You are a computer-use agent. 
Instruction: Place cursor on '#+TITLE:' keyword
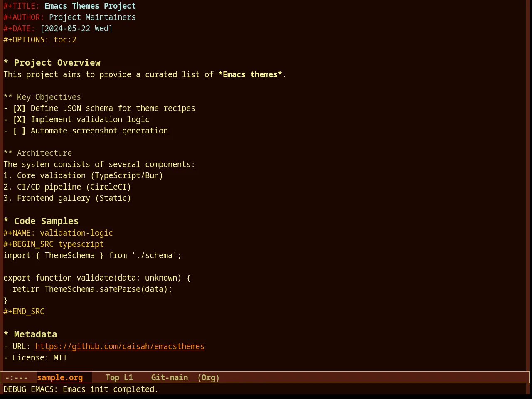(22, 6)
